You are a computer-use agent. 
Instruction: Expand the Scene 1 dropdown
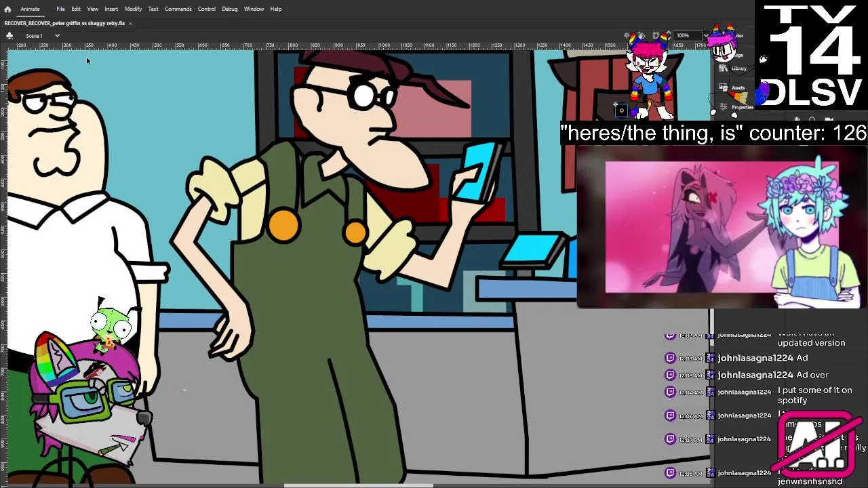coord(57,35)
